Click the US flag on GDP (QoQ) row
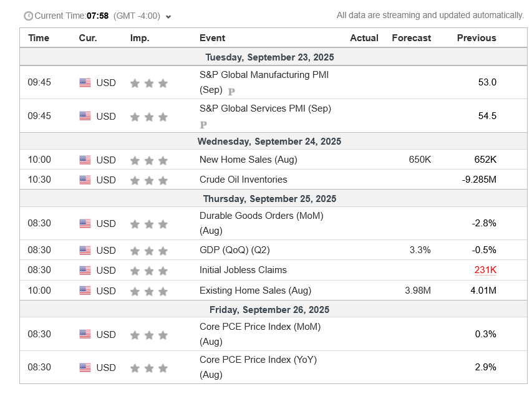 85,250
